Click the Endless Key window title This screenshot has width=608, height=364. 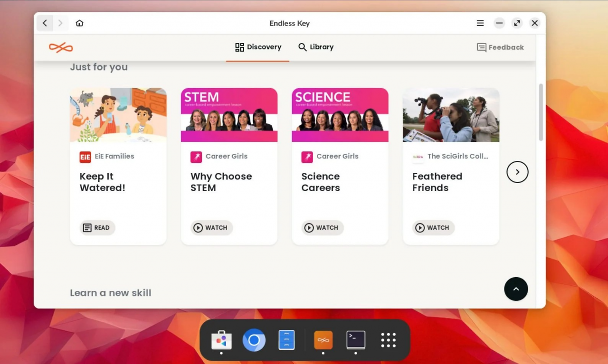tap(289, 23)
